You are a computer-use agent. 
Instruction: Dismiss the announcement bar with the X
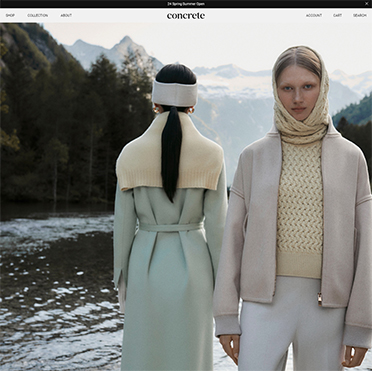[x=366, y=4]
